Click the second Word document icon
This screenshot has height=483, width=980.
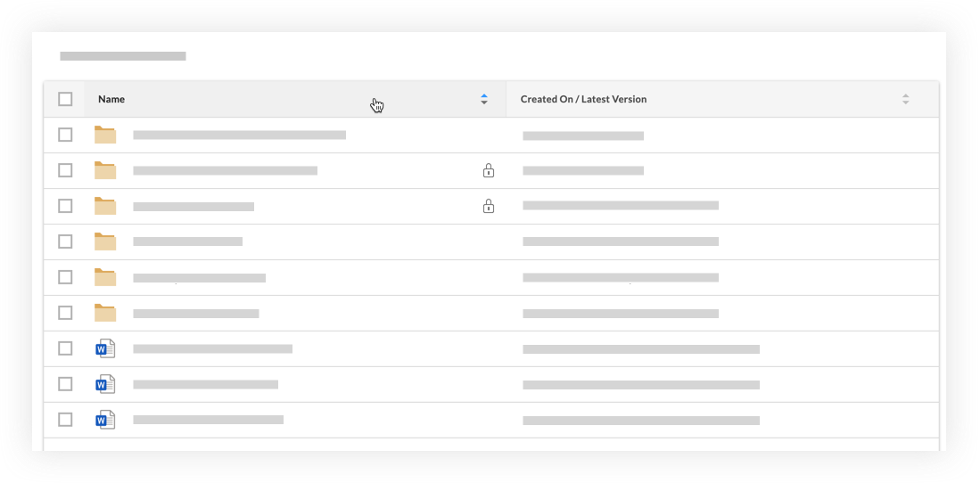(x=105, y=384)
